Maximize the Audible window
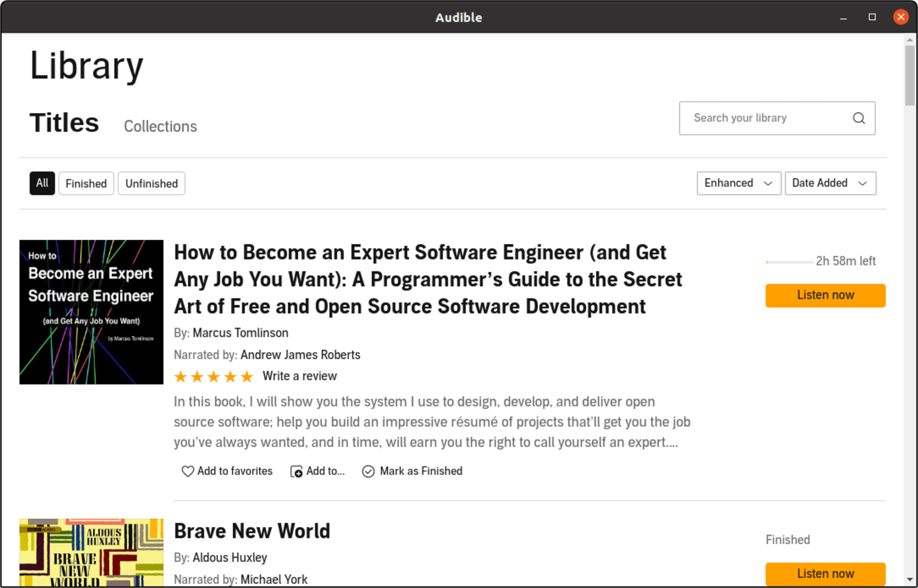This screenshot has height=588, width=918. point(872,17)
